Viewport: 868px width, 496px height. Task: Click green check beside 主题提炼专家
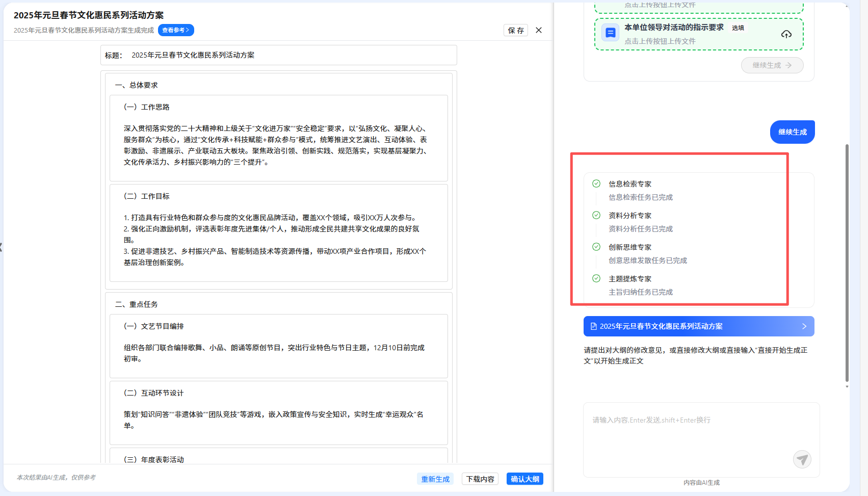point(596,278)
